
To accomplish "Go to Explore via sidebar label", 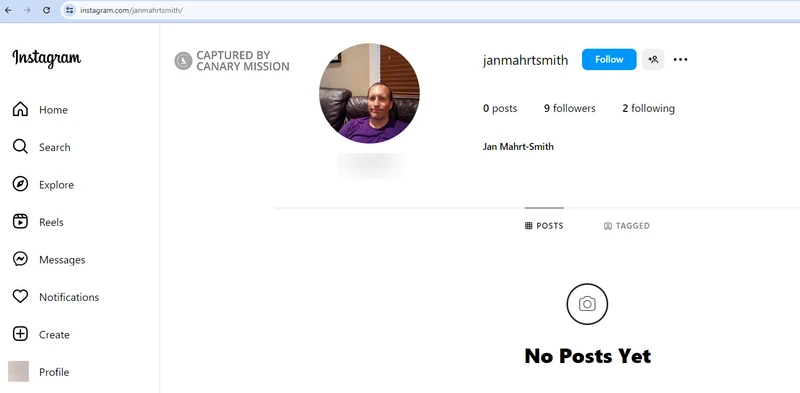I will point(57,185).
